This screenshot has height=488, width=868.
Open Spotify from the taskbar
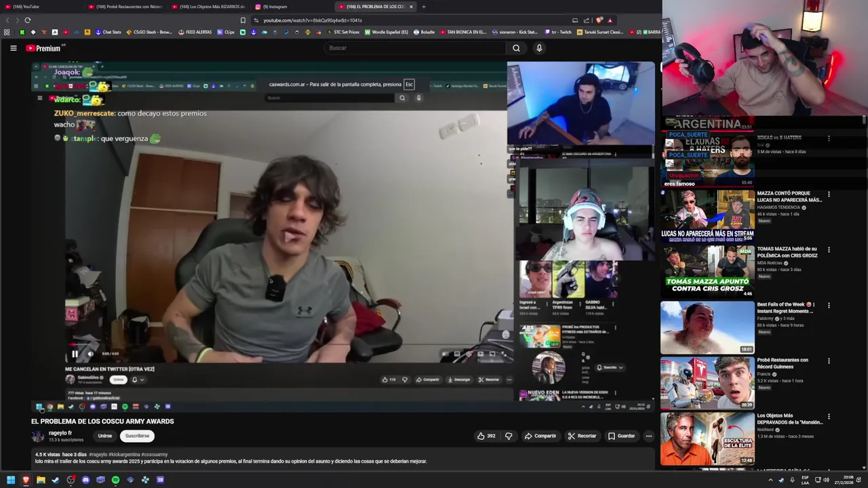pos(115,480)
